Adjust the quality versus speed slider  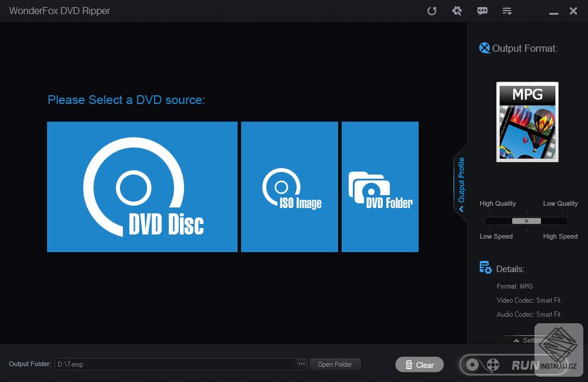point(525,220)
